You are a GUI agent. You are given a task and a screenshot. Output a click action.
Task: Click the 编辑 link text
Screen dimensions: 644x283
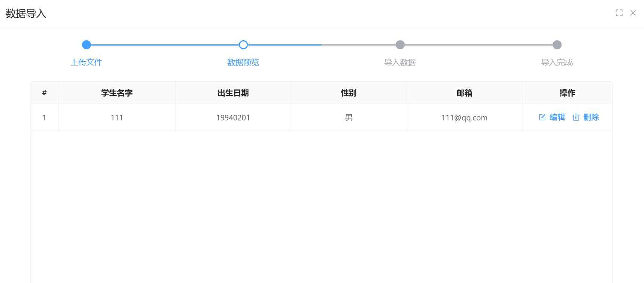click(557, 117)
